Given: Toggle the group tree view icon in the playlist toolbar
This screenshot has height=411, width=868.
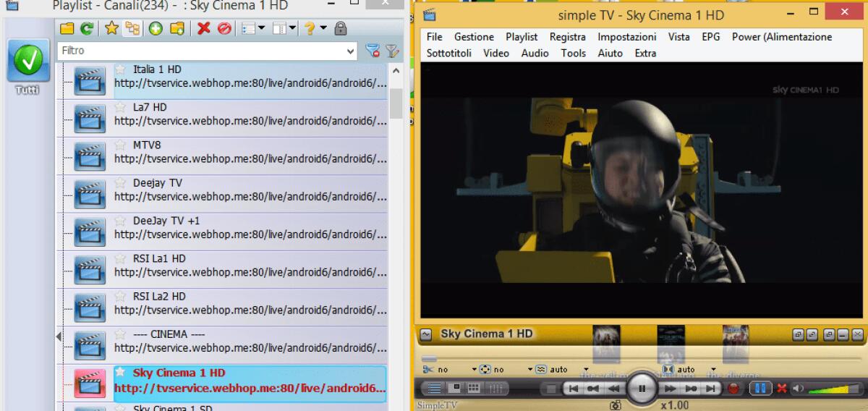Looking at the screenshot, I should click(132, 28).
